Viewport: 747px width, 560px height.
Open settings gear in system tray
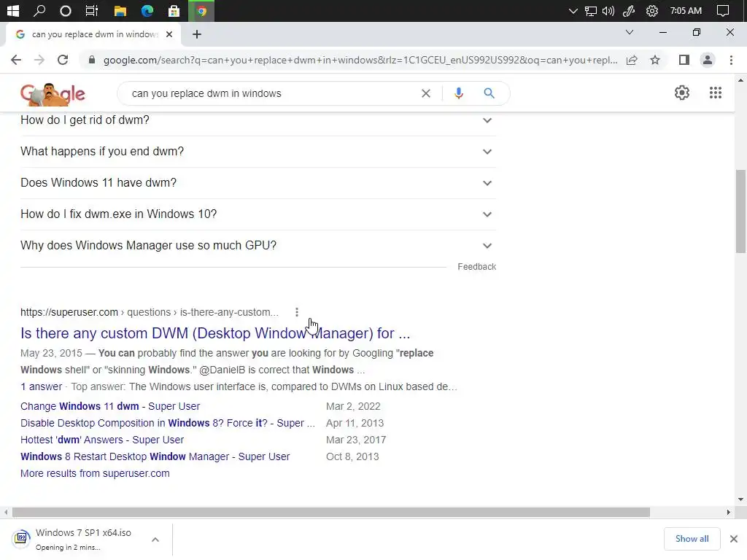click(651, 10)
